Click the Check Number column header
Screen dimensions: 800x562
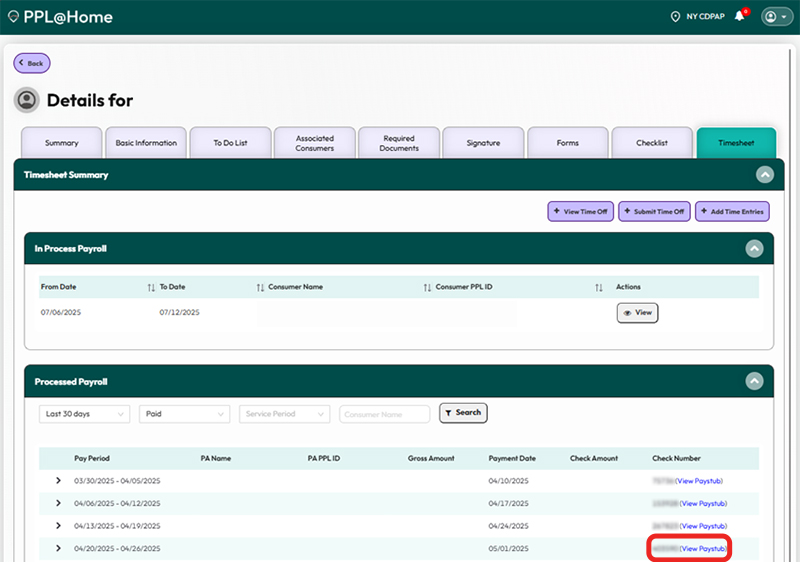[677, 458]
